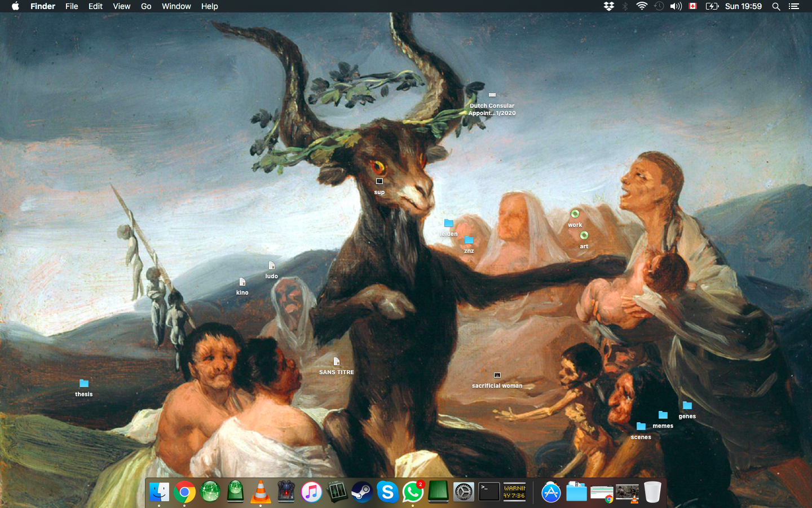Select the genes folder on desktop

pos(687,405)
